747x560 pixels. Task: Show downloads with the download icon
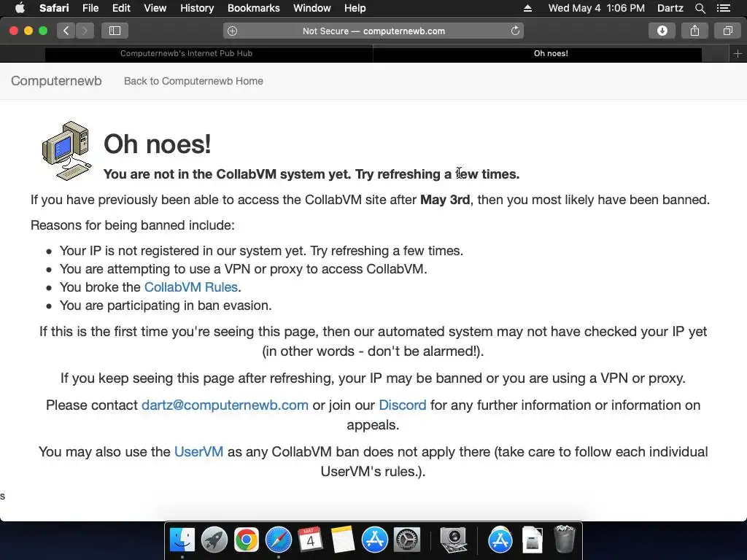click(662, 31)
